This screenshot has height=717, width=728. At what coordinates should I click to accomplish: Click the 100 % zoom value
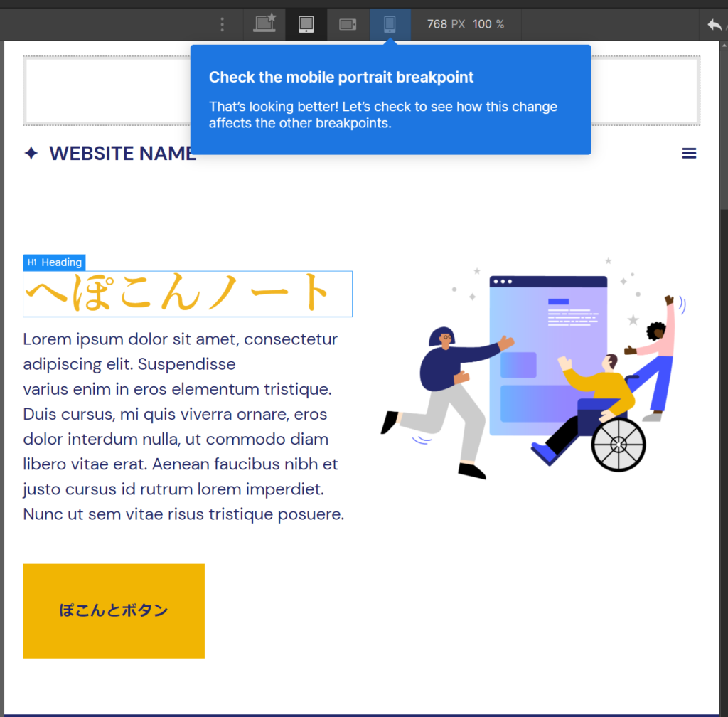coord(488,24)
